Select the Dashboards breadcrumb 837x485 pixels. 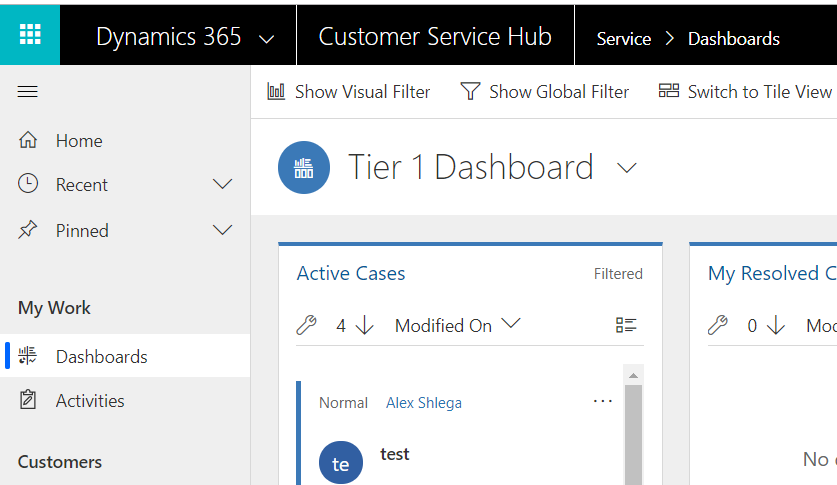click(x=733, y=39)
